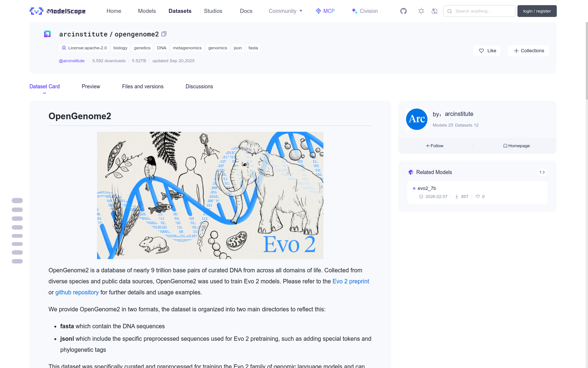Click the OpenGenome2 heading
This screenshot has height=368, width=588.
(x=80, y=116)
